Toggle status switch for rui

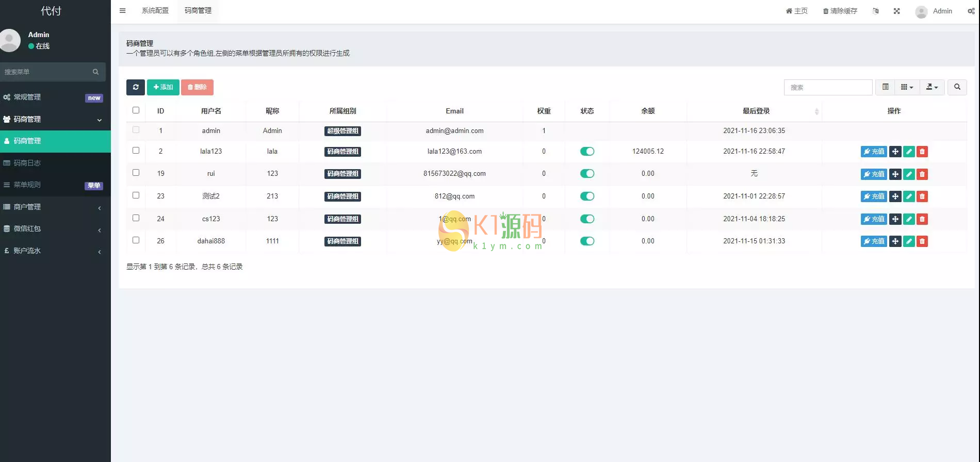(x=587, y=173)
